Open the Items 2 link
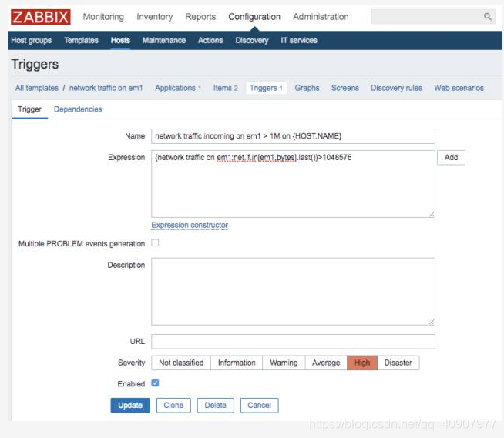Image resolution: width=504 pixels, height=438 pixels. coord(225,88)
